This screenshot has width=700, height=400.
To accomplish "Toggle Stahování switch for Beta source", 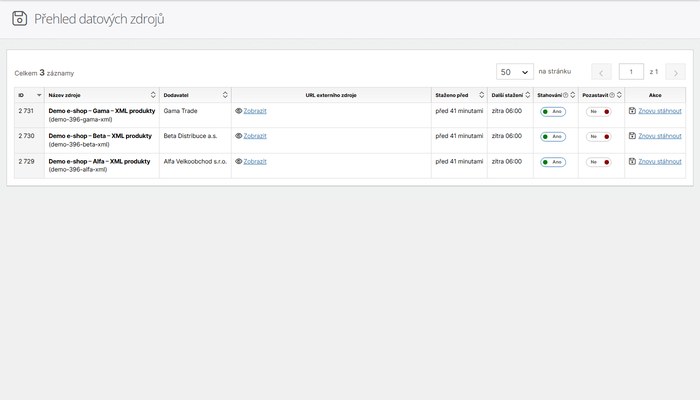I will point(553,137).
